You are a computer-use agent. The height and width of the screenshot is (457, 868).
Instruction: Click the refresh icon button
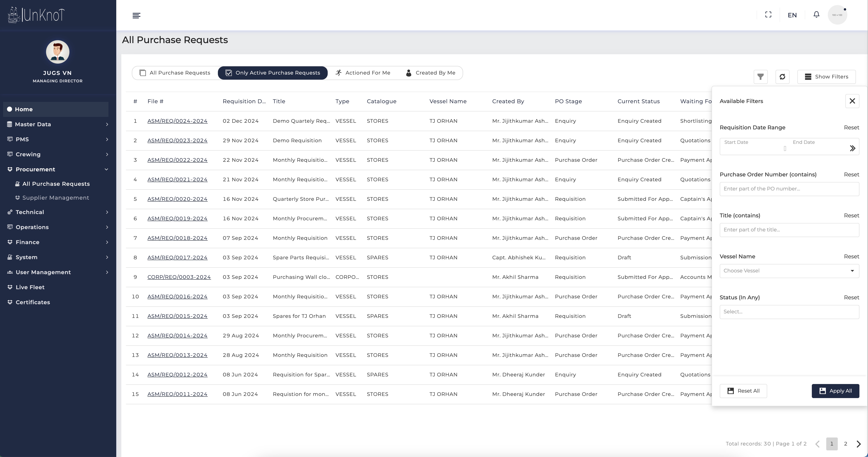tap(782, 77)
